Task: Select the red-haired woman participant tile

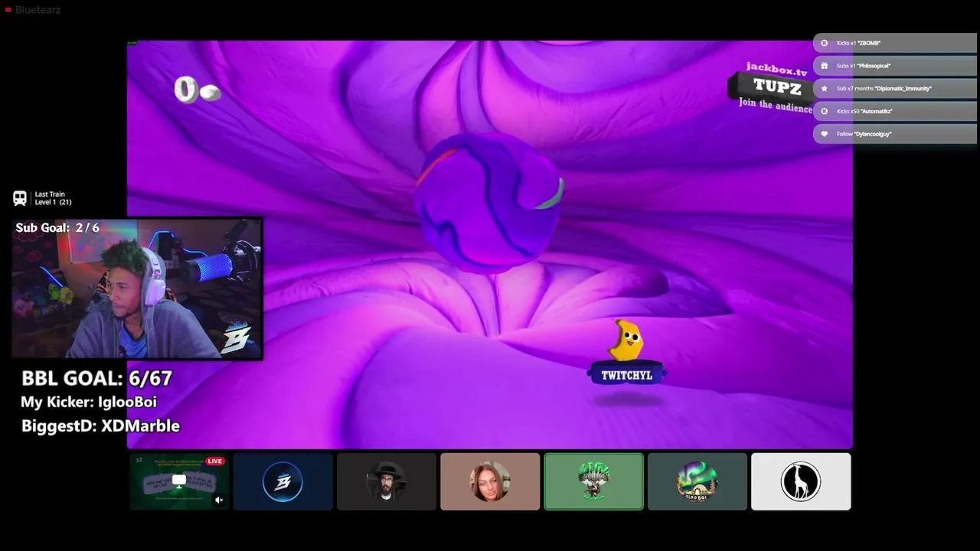Action: [x=490, y=481]
